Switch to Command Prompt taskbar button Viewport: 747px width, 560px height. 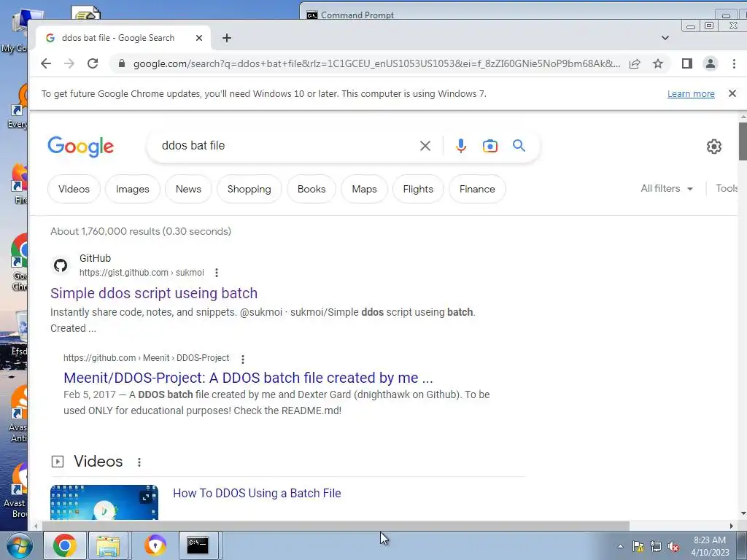coord(198,545)
